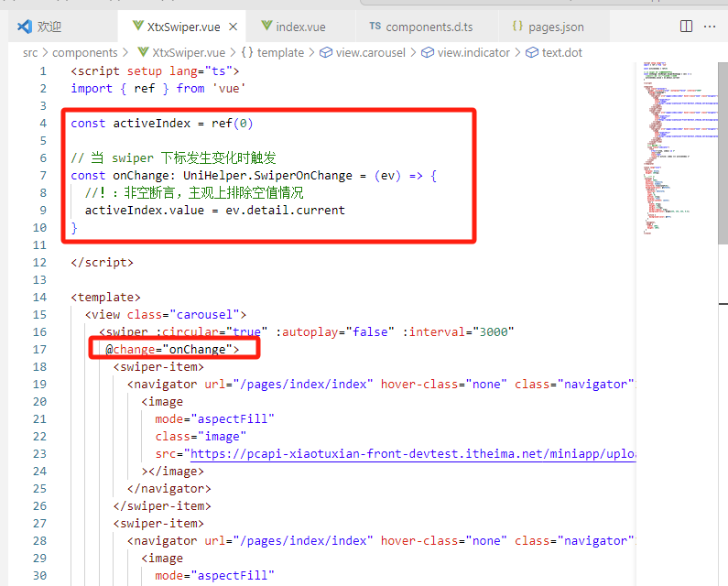Click ev.detail.current on line 9

point(285,211)
